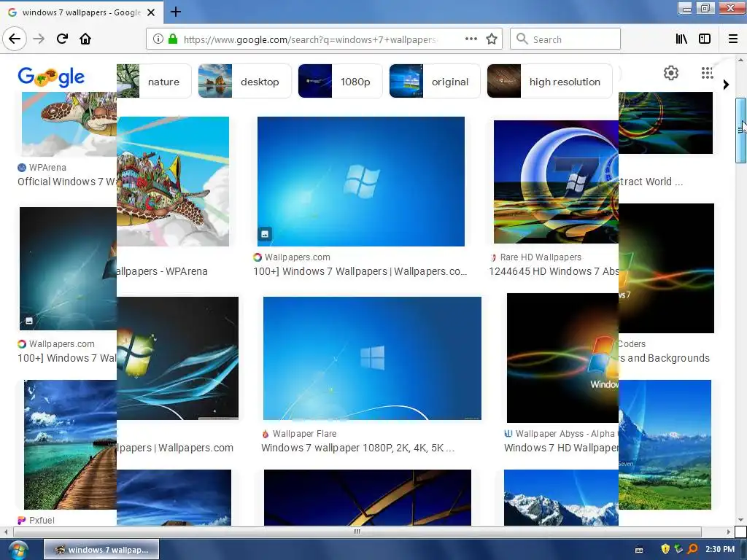This screenshot has width=747, height=560.
Task: Open the 100+] Windows 7 Wallpapers link
Action: [x=360, y=271]
